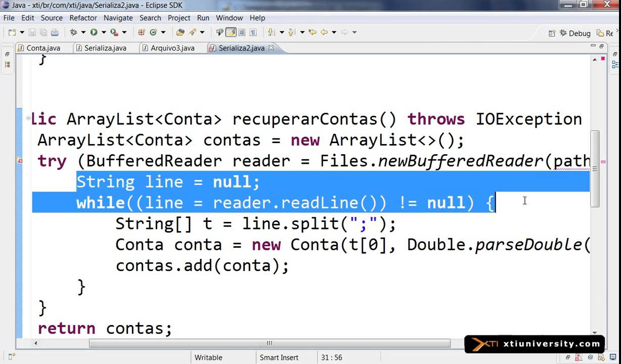Click the error marker beside try line
The image size is (621, 364).
tap(20, 161)
